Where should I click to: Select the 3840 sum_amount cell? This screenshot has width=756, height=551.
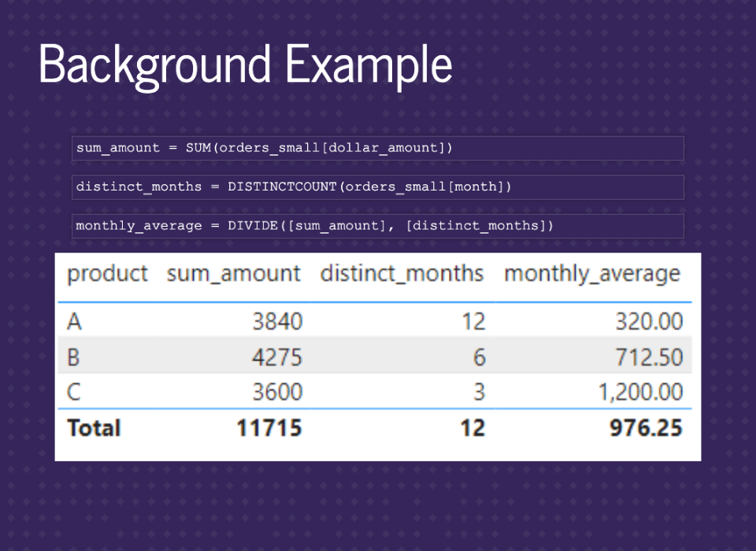[277, 321]
